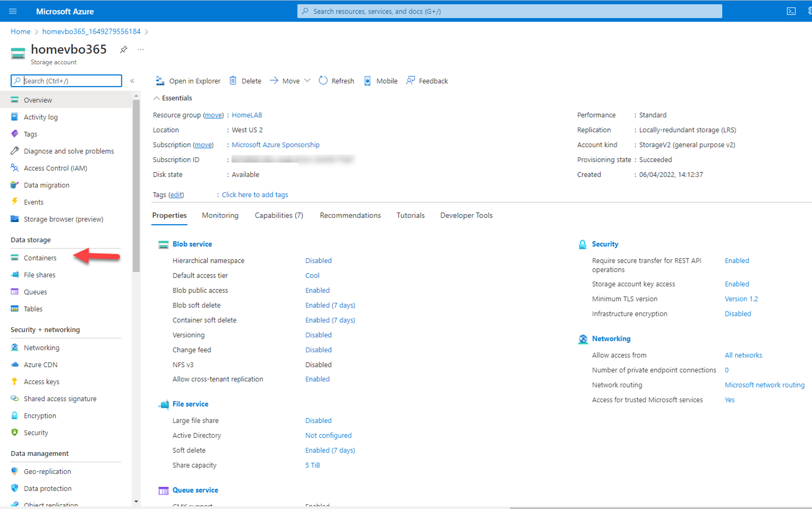812x509 pixels.
Task: Click the Shared access signature icon
Action: click(x=15, y=398)
